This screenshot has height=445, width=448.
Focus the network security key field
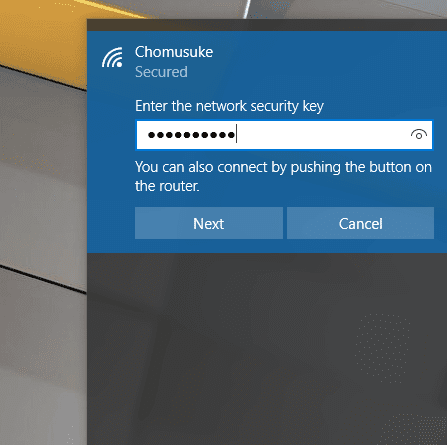[284, 135]
